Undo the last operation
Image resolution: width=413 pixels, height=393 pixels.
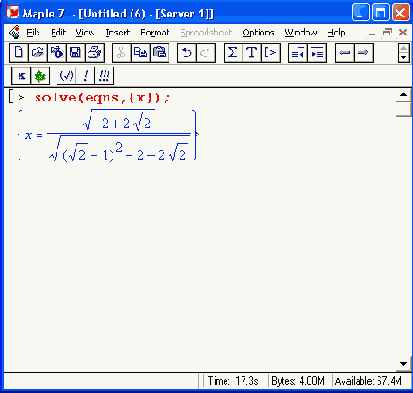click(187, 53)
